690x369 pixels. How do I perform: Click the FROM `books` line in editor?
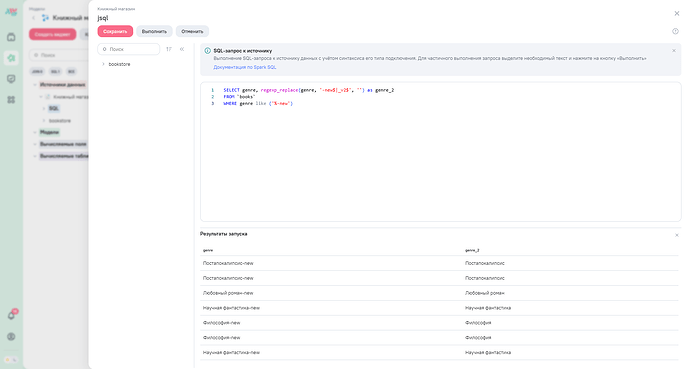[x=239, y=97]
